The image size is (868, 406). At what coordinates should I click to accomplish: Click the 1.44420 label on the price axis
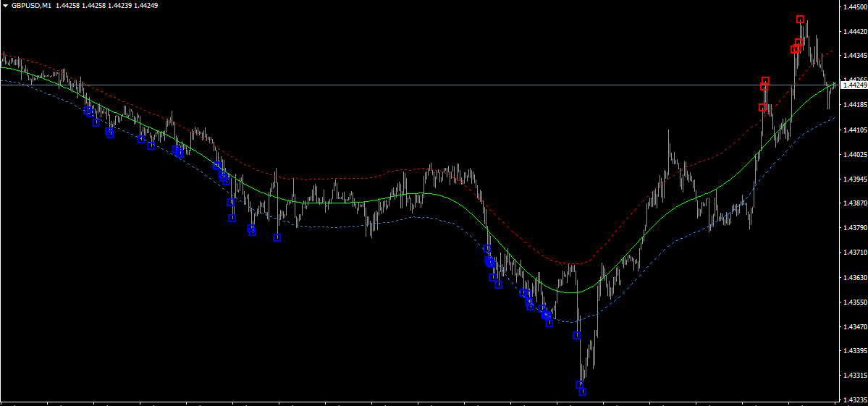(854, 32)
